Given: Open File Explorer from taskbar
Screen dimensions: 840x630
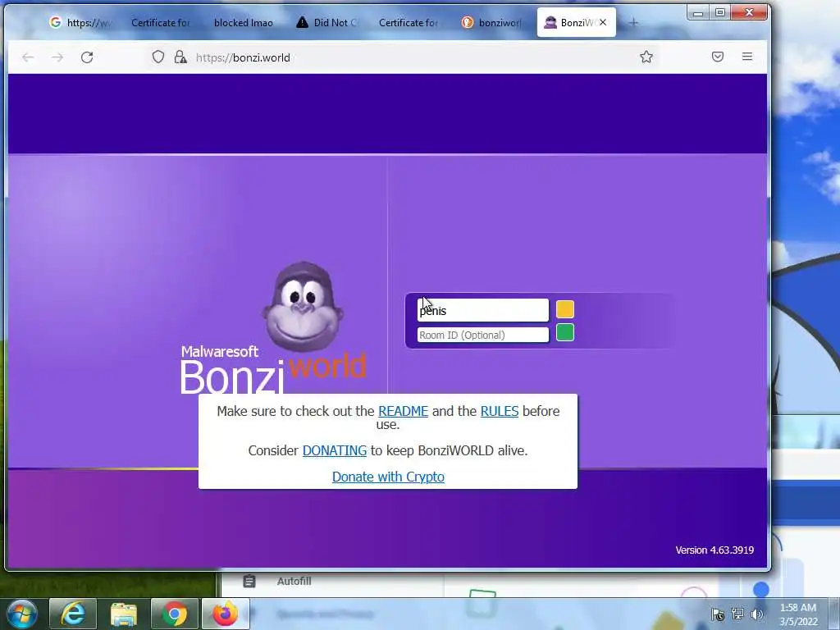Looking at the screenshot, I should point(123,614).
